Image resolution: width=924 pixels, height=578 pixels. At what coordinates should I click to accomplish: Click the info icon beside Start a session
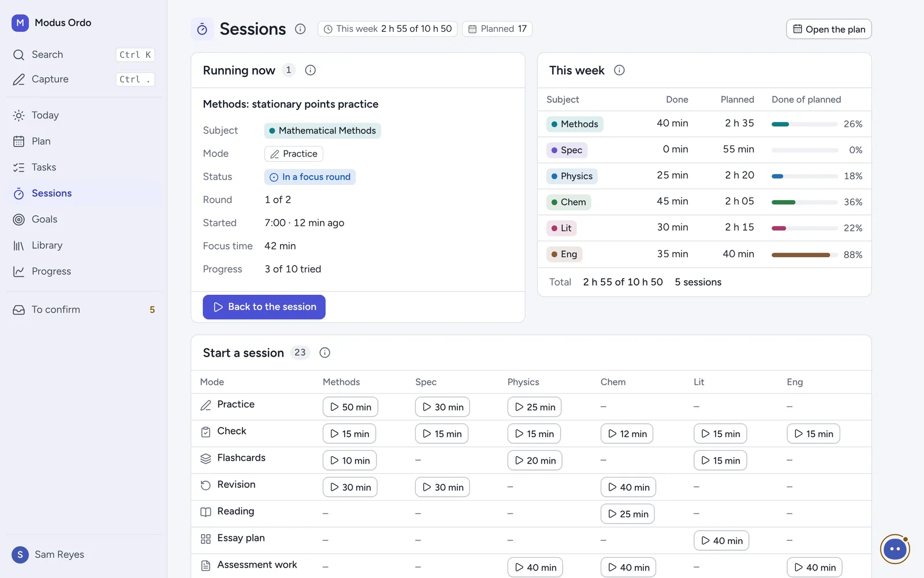(x=325, y=353)
